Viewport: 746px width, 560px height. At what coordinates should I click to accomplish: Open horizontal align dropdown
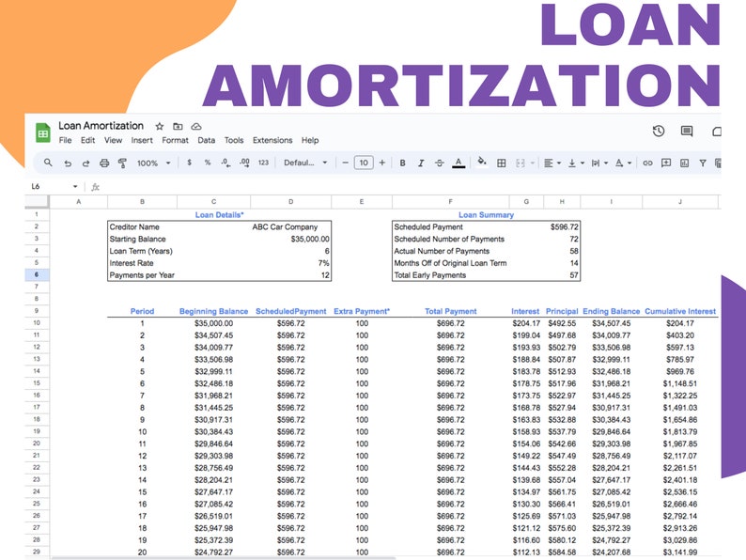pos(552,163)
